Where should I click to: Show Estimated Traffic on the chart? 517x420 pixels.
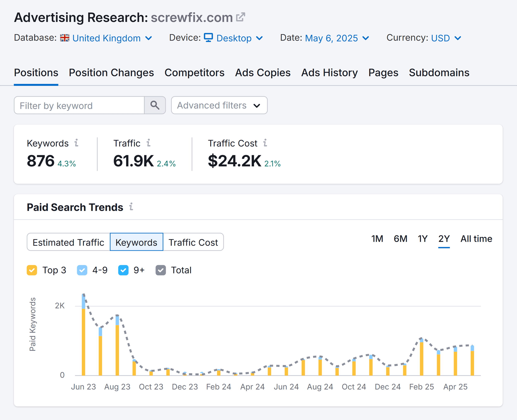68,242
